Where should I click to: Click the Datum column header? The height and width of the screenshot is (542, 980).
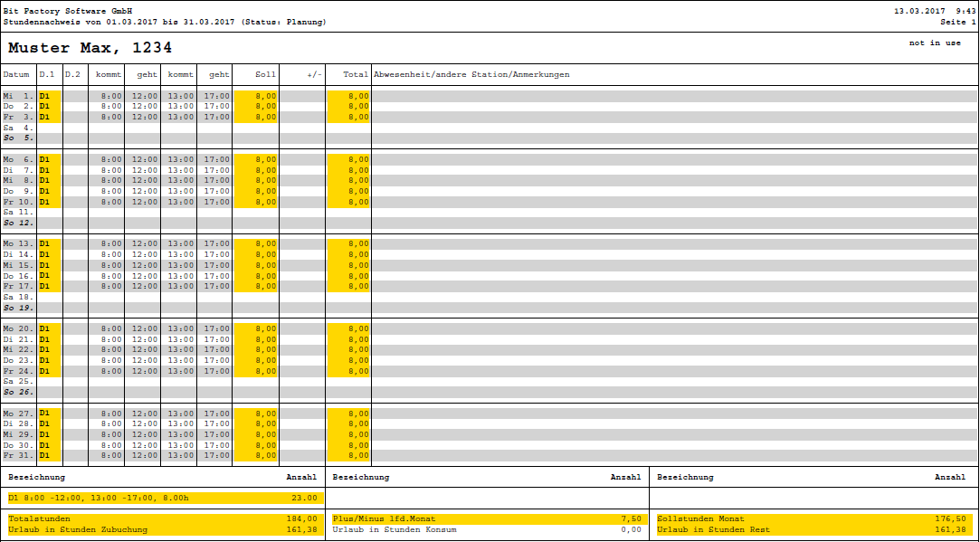click(x=16, y=74)
